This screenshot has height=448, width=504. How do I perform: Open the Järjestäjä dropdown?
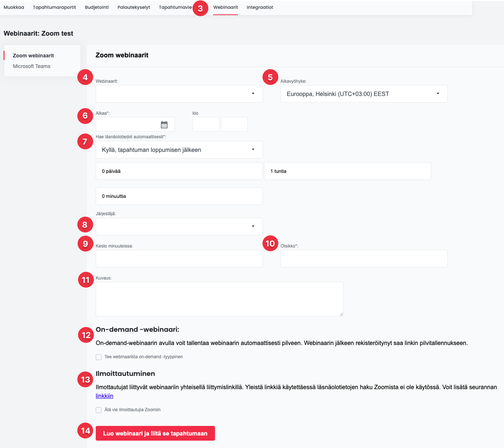tap(179, 227)
